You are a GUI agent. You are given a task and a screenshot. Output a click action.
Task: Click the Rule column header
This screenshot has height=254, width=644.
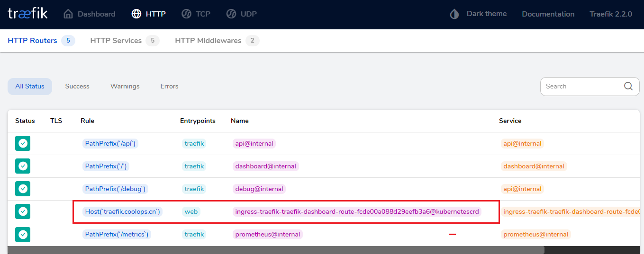tap(87, 121)
